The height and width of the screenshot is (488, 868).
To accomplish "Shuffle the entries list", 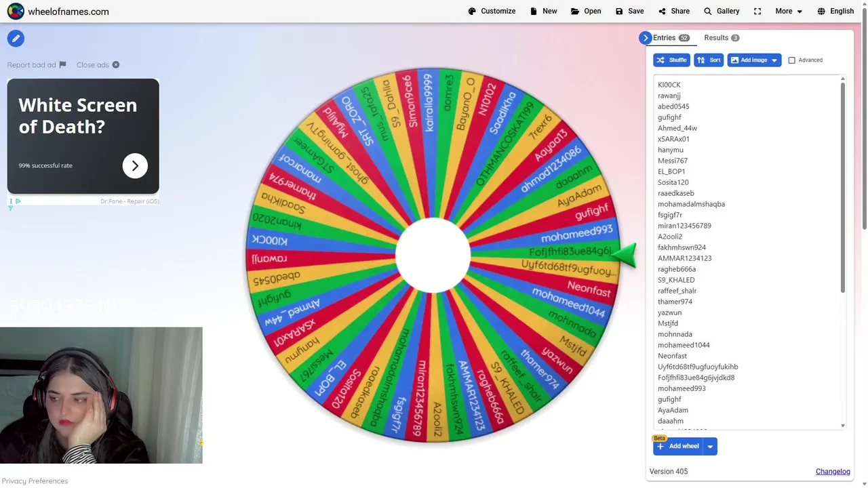I will pyautogui.click(x=671, y=60).
